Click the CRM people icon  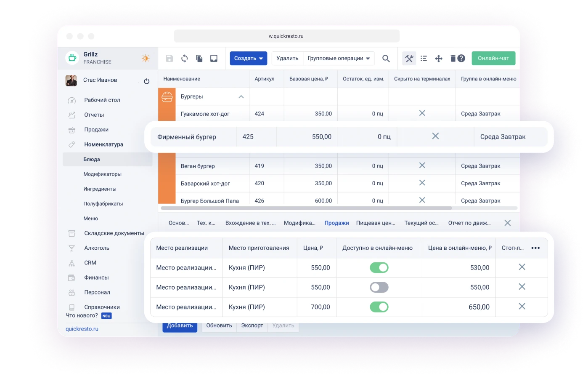72,263
